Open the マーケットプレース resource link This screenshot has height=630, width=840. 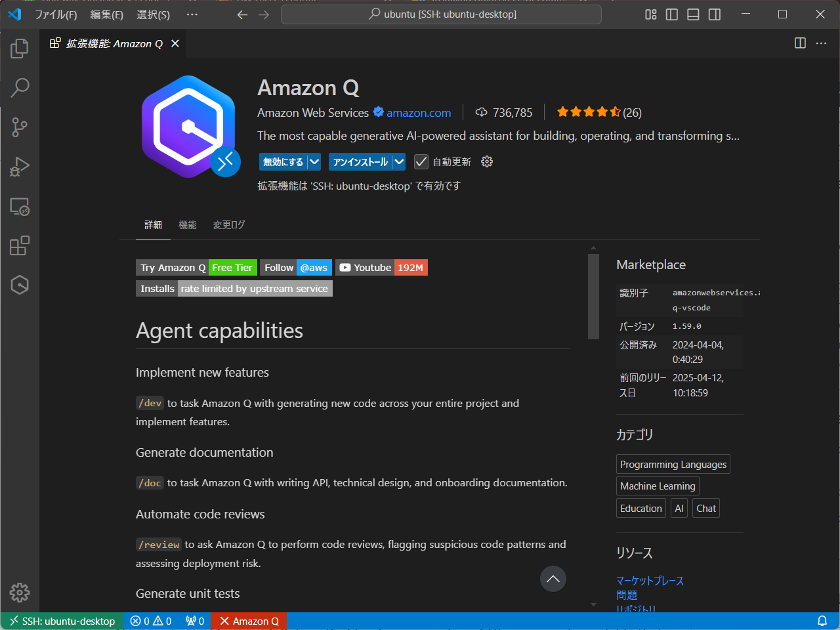coord(650,581)
